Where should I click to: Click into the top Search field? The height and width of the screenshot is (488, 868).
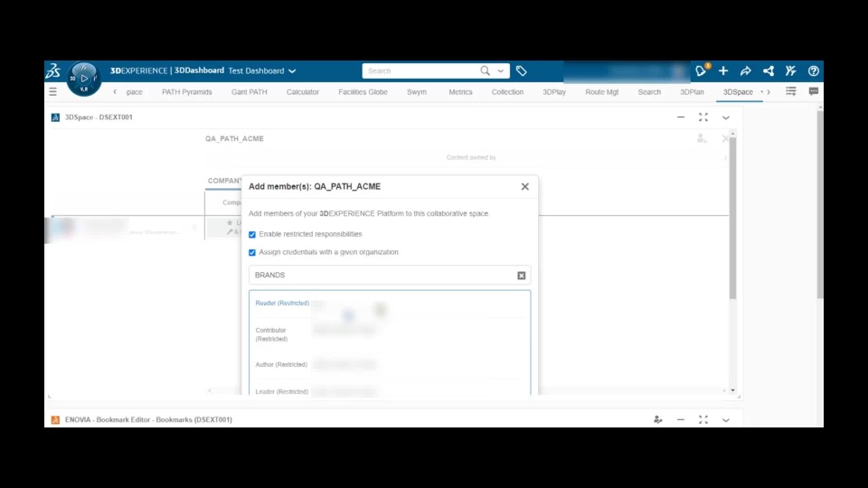[420, 70]
